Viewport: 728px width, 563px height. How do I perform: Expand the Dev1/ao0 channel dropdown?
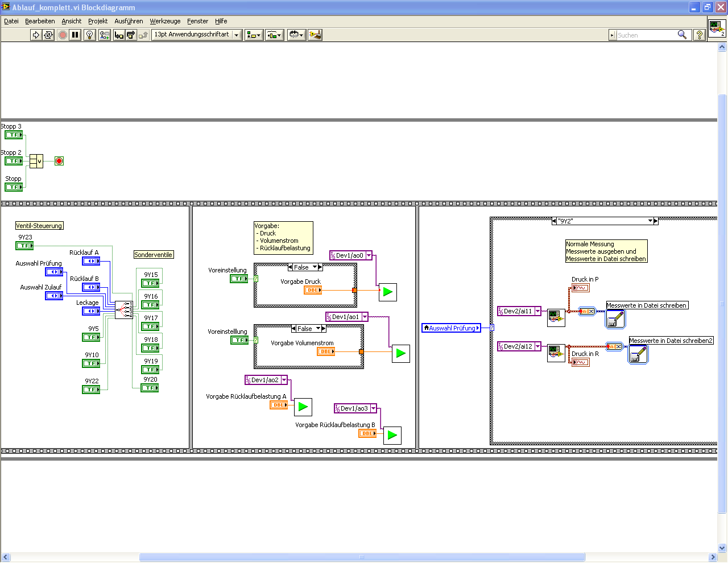pos(369,256)
